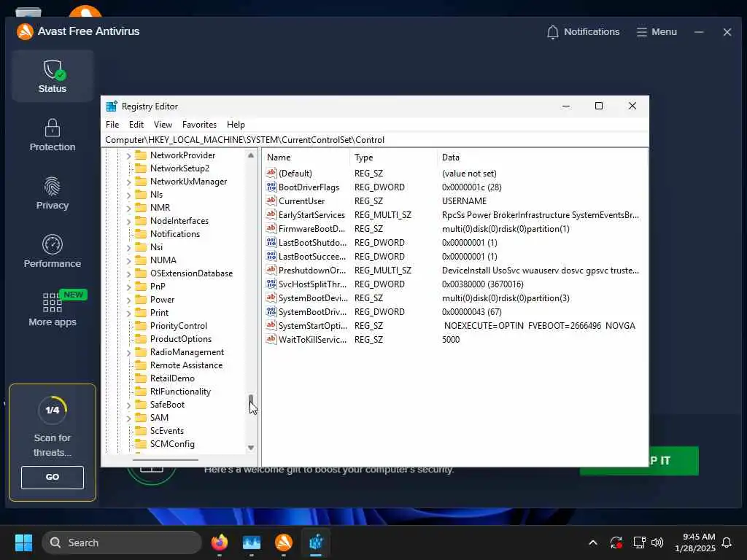Show hidden system tray icons chevron

coord(593,542)
